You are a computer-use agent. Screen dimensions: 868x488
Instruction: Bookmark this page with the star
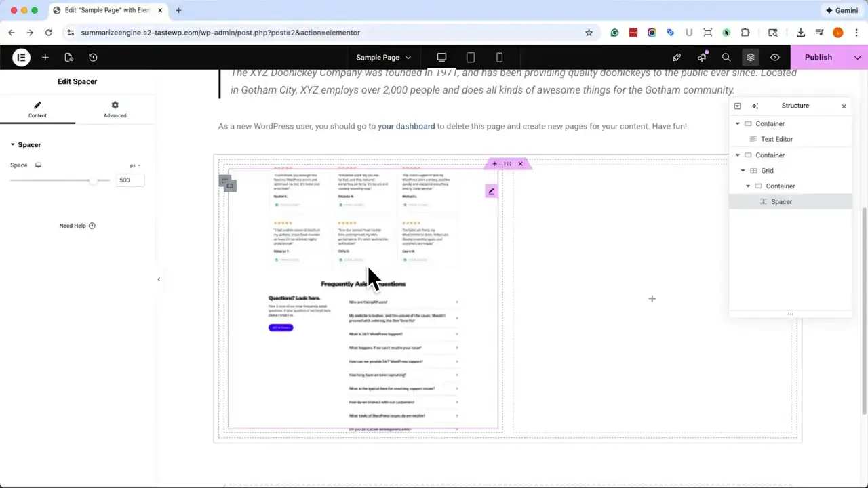click(x=589, y=33)
